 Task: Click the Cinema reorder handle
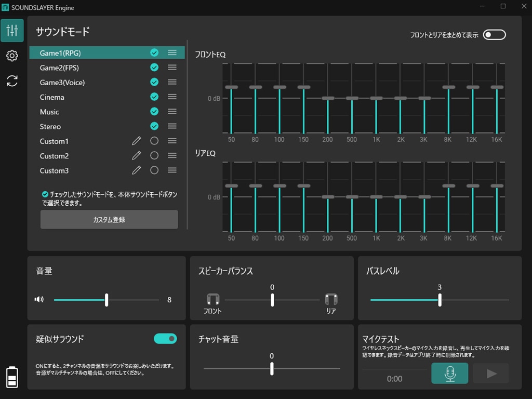tap(172, 97)
